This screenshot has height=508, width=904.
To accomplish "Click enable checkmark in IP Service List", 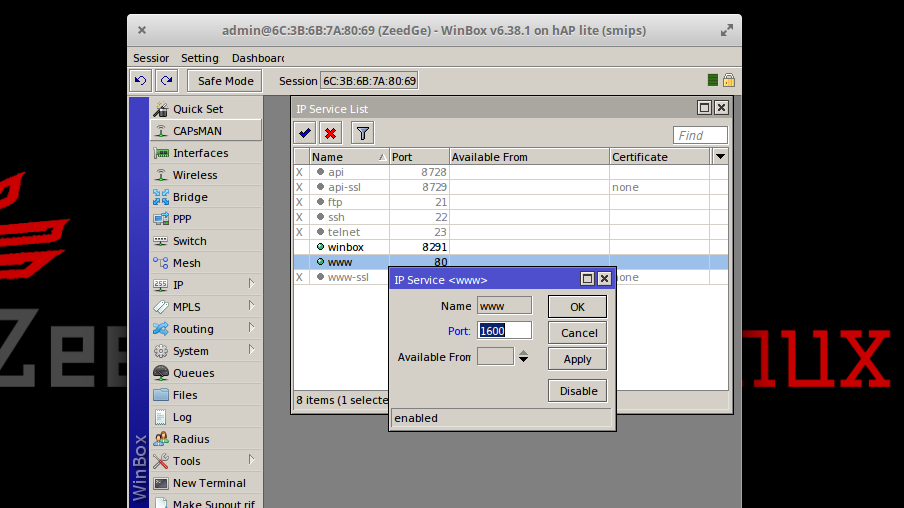I will [x=305, y=133].
